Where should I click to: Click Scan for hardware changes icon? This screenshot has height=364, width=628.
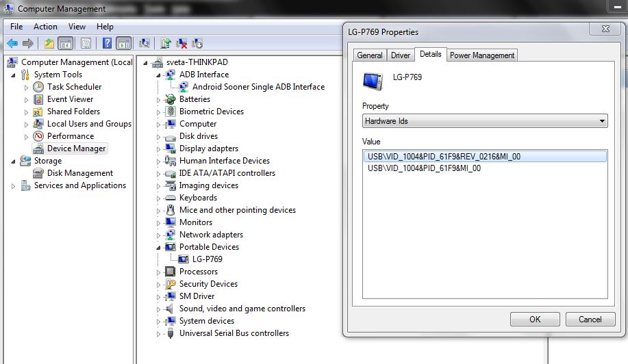click(145, 43)
